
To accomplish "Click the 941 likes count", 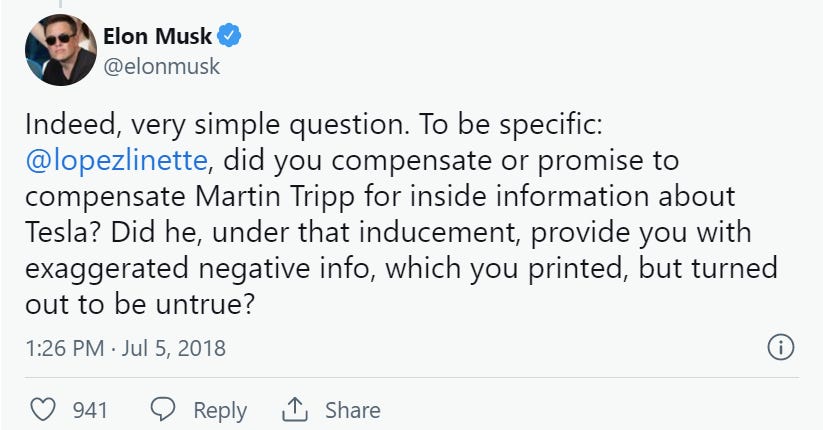I will coord(90,410).
